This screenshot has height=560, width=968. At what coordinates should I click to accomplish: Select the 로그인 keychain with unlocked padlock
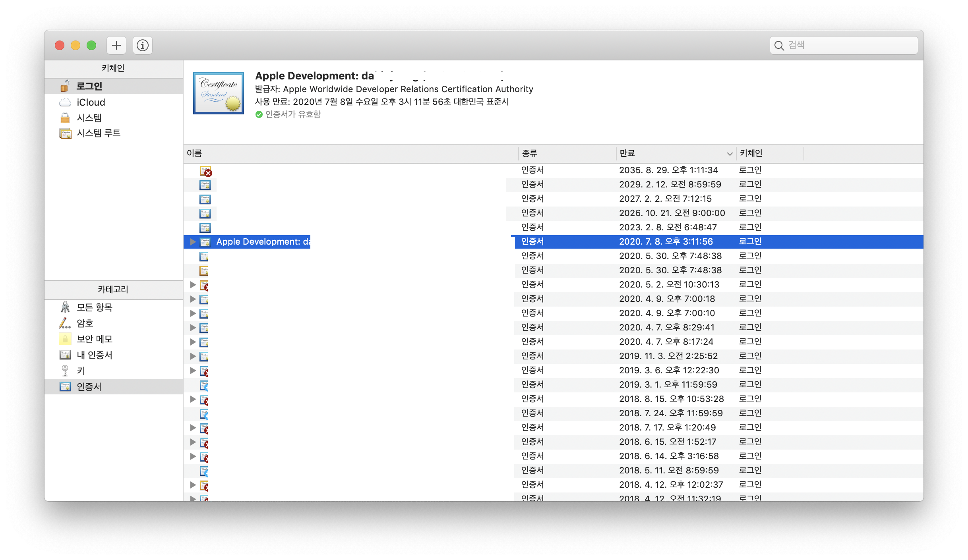click(89, 86)
